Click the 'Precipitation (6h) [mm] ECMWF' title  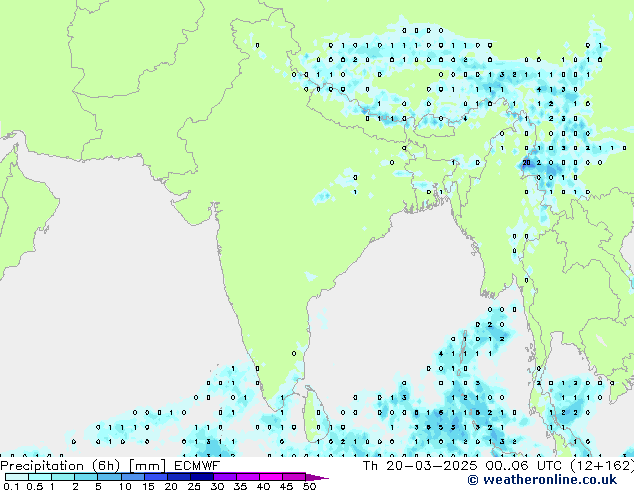[x=110, y=466]
